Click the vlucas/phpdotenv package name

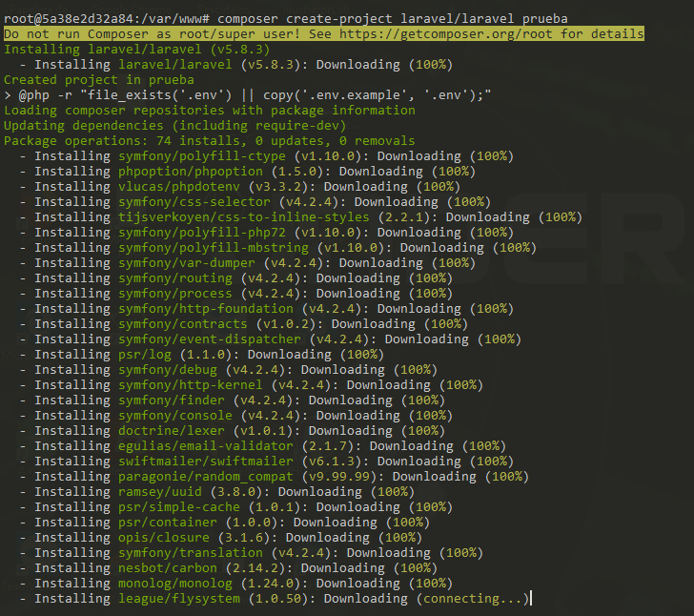point(179,187)
